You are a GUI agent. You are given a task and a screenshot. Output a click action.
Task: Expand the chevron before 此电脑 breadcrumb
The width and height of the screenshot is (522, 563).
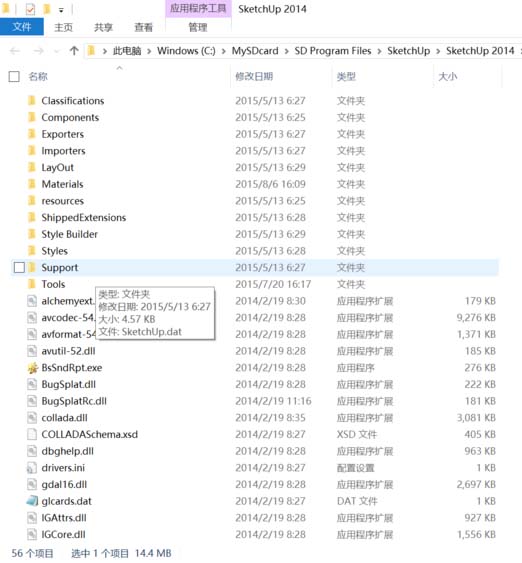[x=105, y=51]
